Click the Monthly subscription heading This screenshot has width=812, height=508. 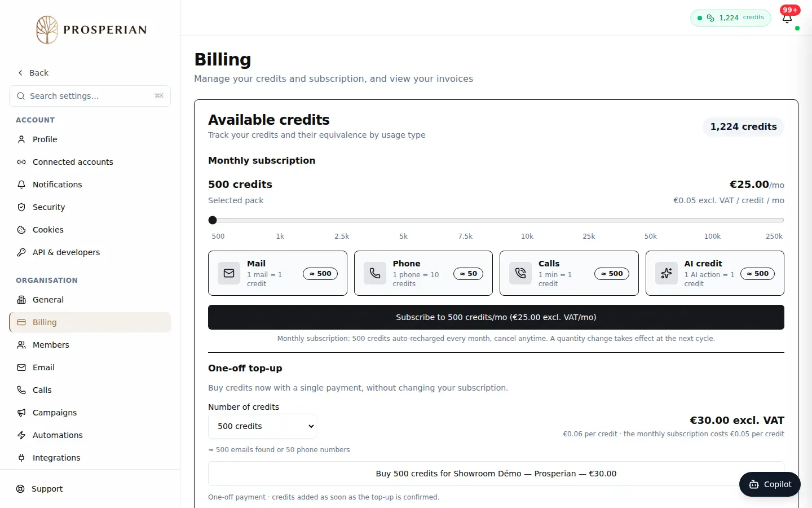tap(262, 160)
